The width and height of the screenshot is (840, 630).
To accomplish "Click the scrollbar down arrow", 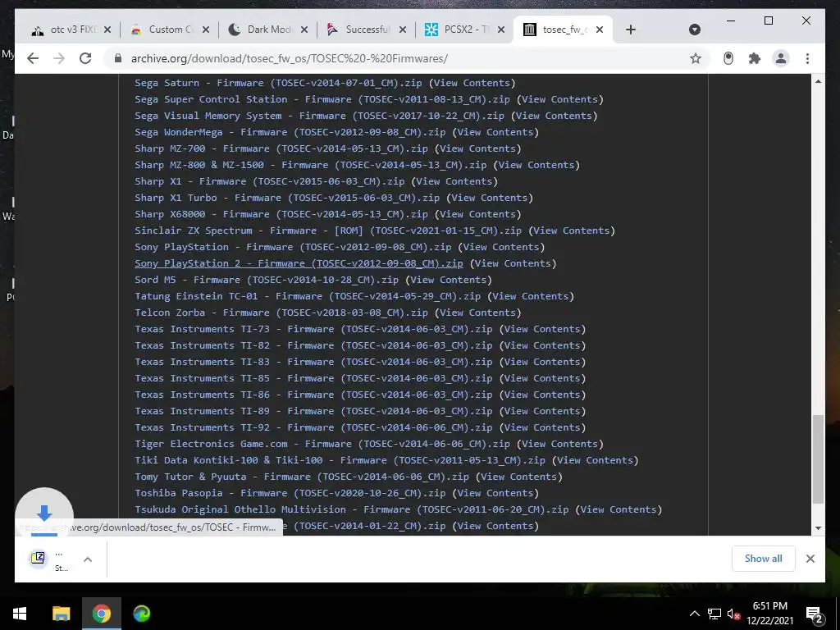I will pyautogui.click(x=818, y=528).
